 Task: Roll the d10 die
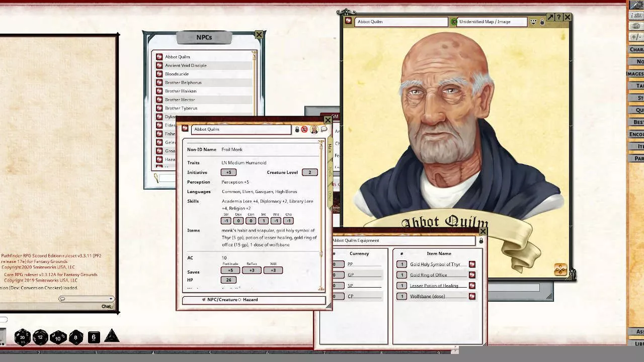pyautogui.click(x=58, y=337)
